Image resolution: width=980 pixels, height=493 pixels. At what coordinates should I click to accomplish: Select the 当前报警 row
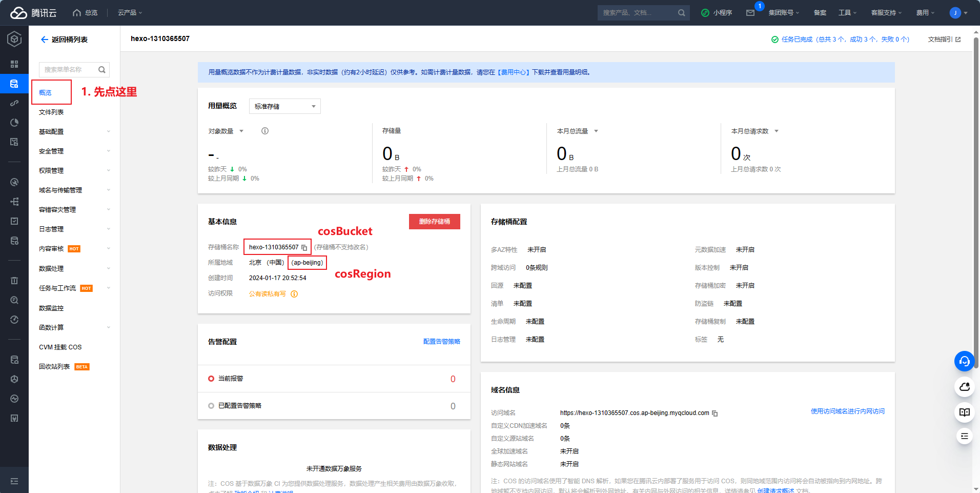[x=334, y=379]
